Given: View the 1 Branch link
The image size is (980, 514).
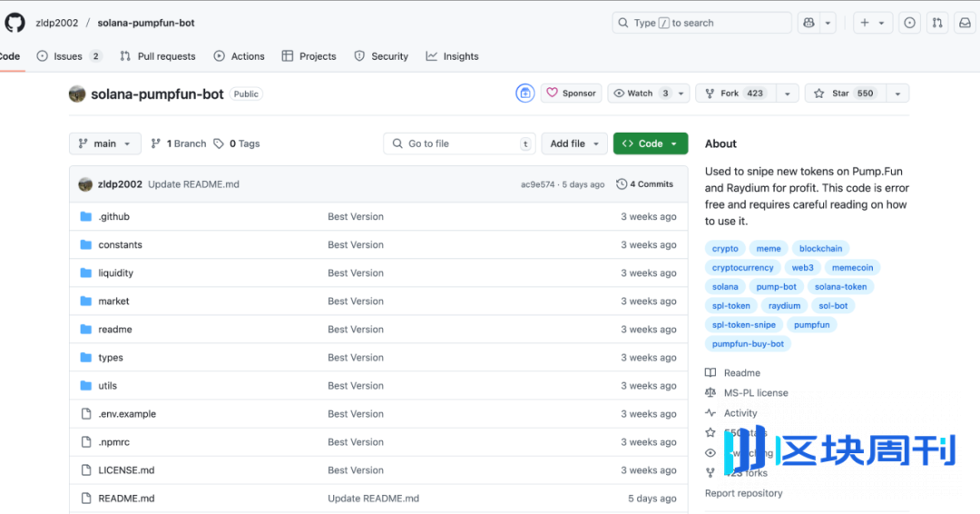Looking at the screenshot, I should coord(179,143).
